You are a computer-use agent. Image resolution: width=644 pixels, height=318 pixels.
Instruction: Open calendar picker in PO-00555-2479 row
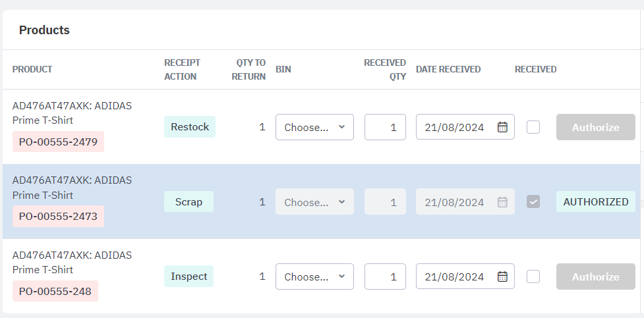click(x=502, y=127)
